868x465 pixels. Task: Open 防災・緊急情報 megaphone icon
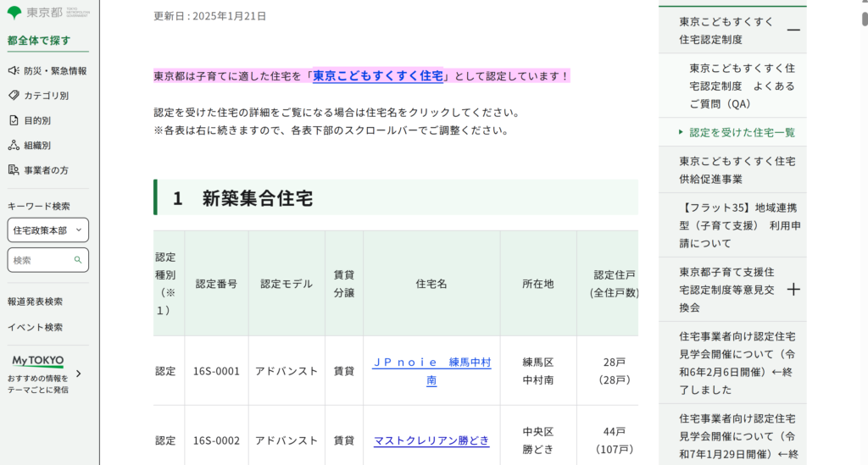pyautogui.click(x=14, y=71)
